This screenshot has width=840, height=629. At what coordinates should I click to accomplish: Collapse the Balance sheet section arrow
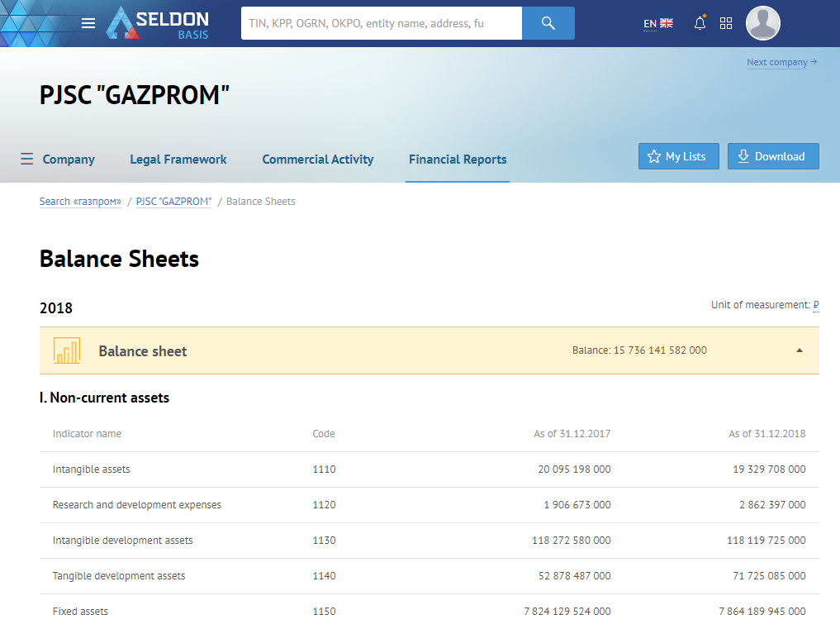[x=800, y=350]
